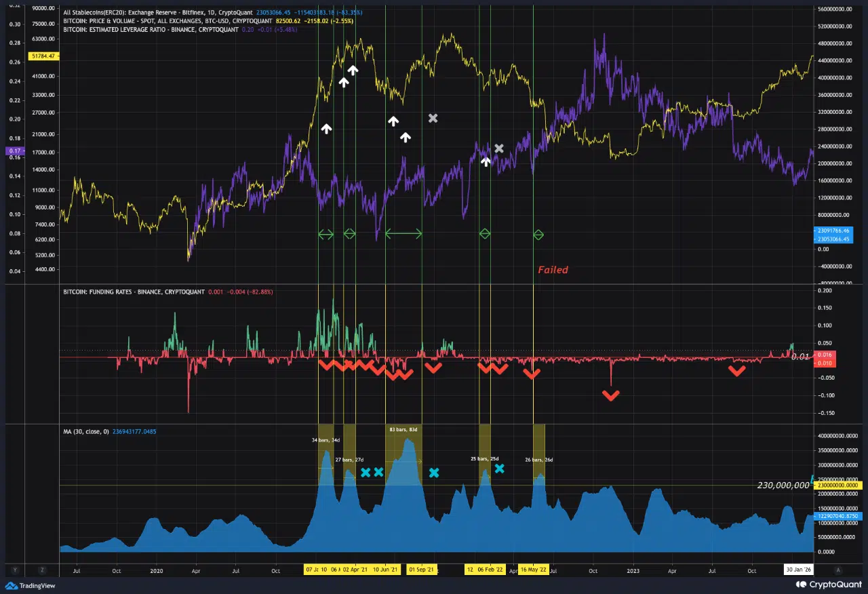Click the 16 May '22 date marker

click(533, 570)
